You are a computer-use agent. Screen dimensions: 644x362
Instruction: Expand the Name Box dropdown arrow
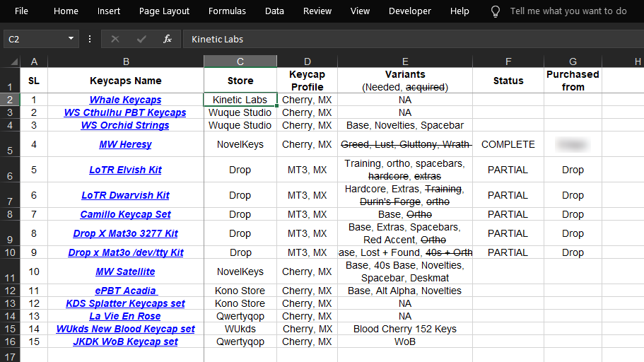tap(71, 39)
